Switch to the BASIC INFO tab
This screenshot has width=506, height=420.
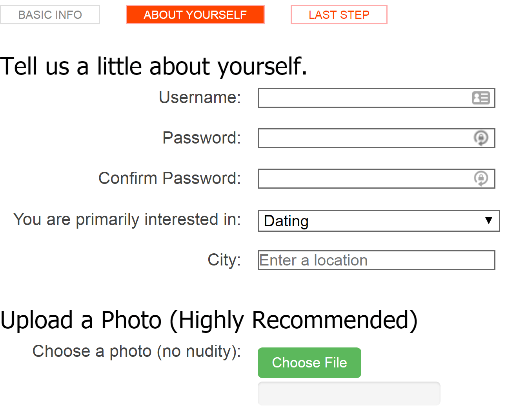50,15
